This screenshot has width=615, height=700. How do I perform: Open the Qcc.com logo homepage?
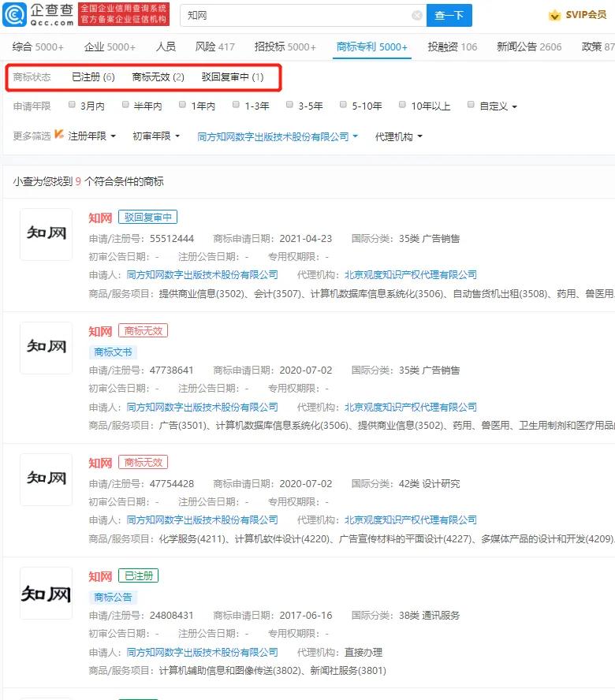pos(39,15)
